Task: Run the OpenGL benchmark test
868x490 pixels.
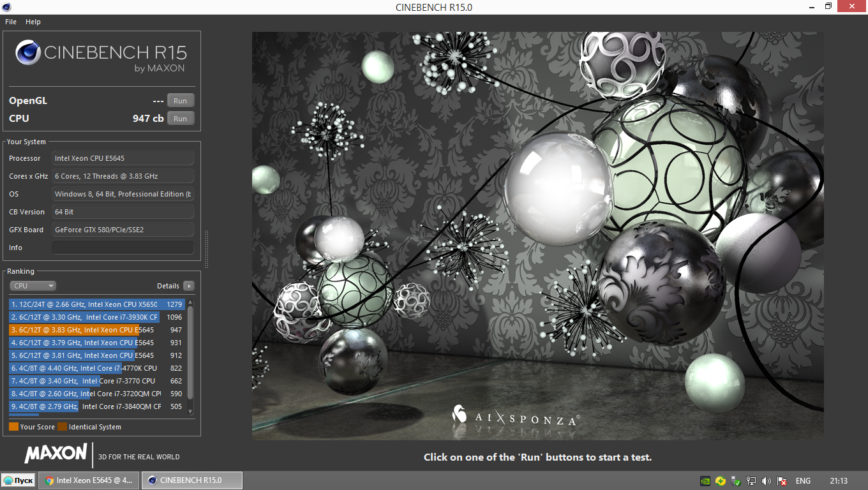Action: [x=181, y=101]
